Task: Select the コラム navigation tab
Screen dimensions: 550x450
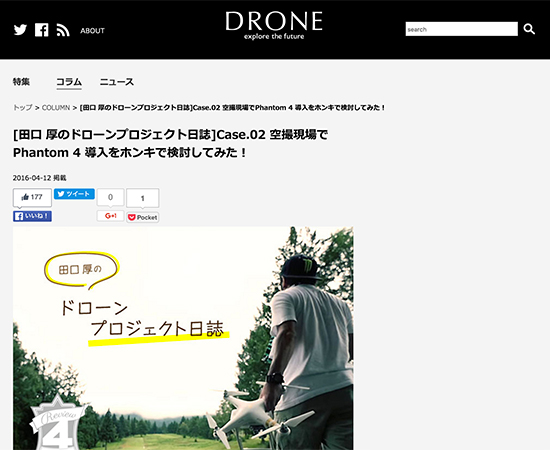Action: (x=69, y=82)
